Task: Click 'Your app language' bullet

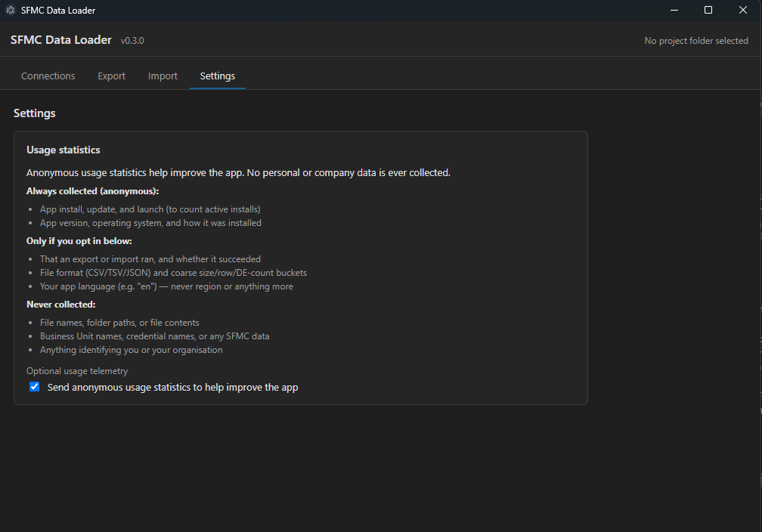Action: click(x=166, y=286)
